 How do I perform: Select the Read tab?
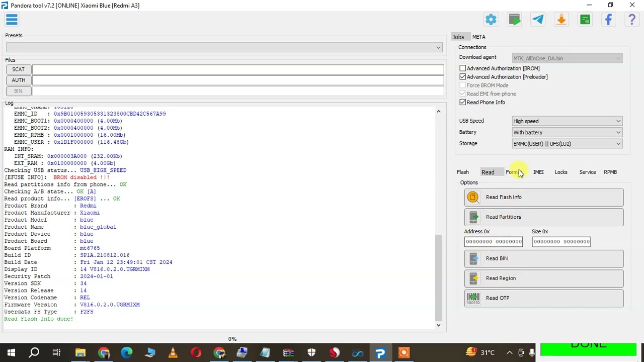[488, 172]
